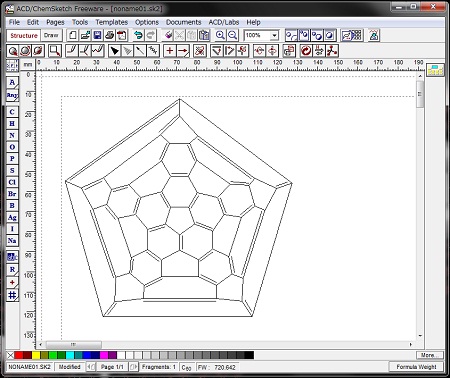Viewport: 450px width, 378px height.
Task: Click the NONAME01.SK2 status field
Action: coord(29,367)
